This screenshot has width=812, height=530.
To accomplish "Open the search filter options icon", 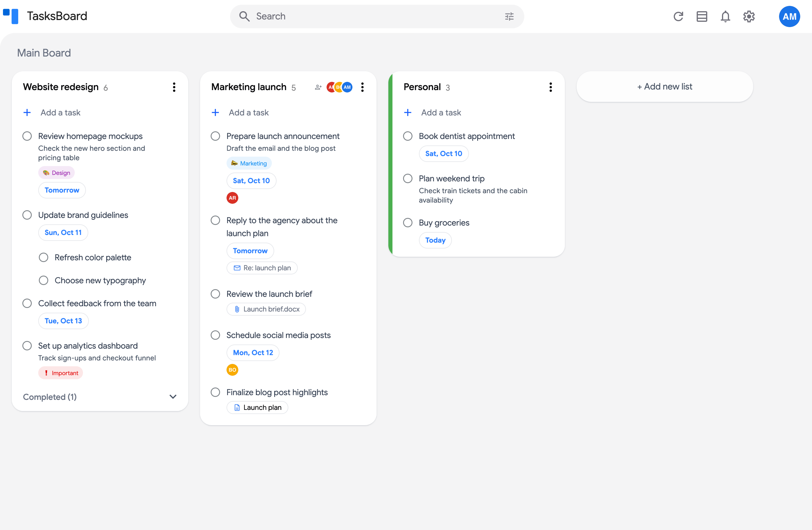I will point(509,16).
